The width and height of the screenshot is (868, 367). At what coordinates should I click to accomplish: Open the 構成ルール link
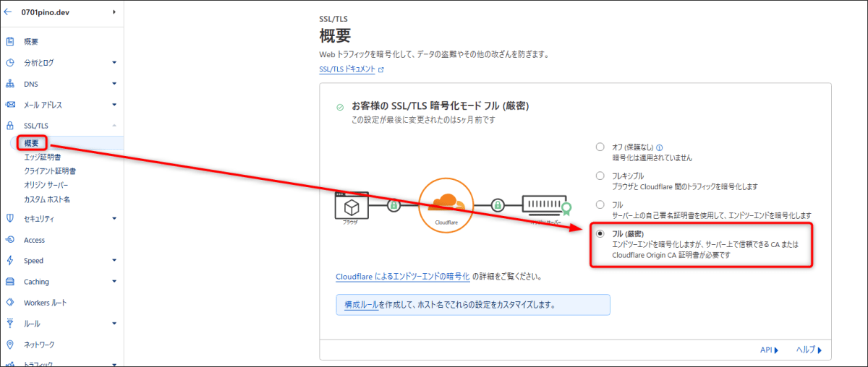[x=362, y=305]
